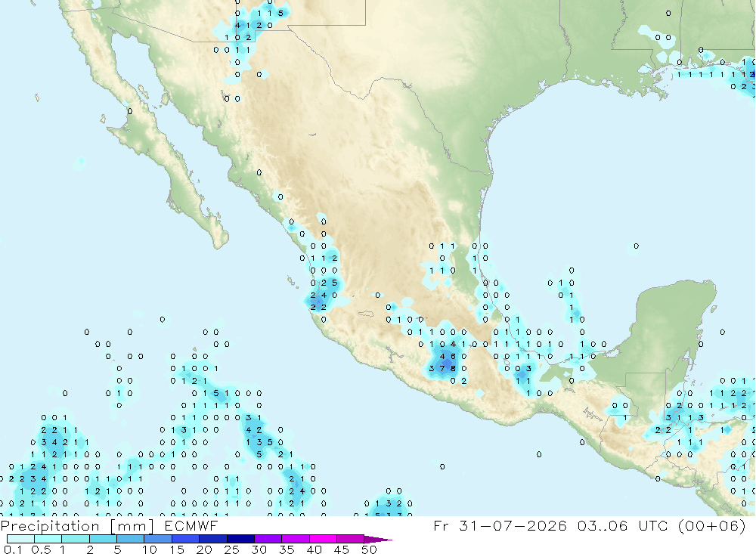Image resolution: width=756 pixels, height=554 pixels.
Task: Click the value '6' above the '8' cell
Action: pos(453,356)
